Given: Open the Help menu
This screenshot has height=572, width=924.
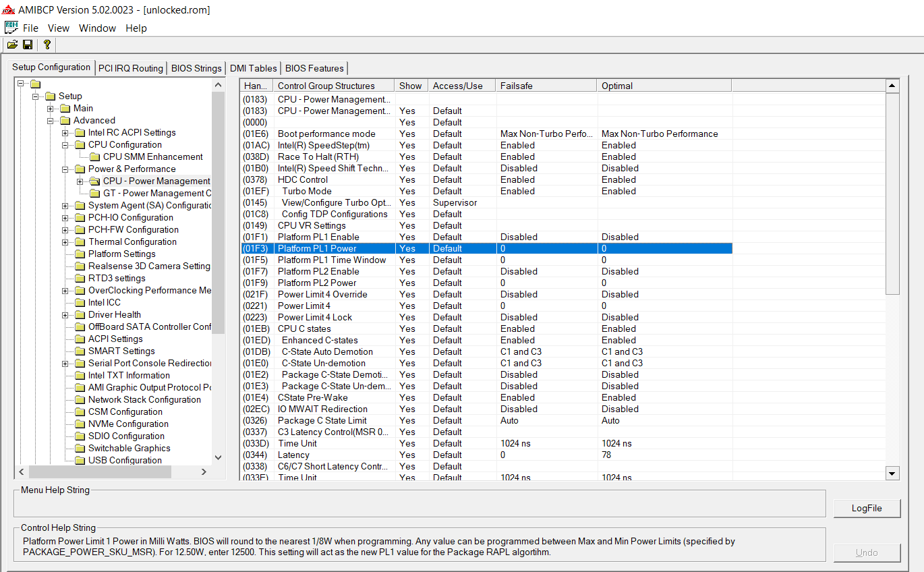Looking at the screenshot, I should pyautogui.click(x=136, y=28).
